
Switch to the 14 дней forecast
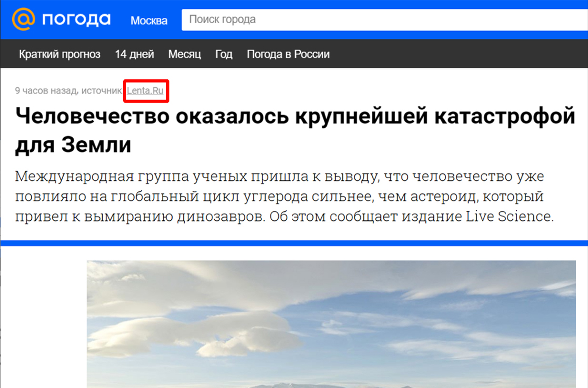[x=134, y=54]
